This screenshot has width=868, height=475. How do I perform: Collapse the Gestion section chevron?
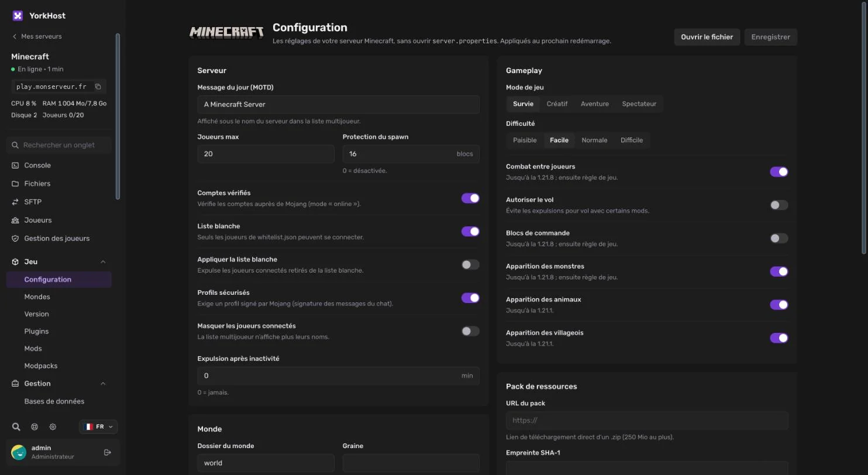[103, 384]
